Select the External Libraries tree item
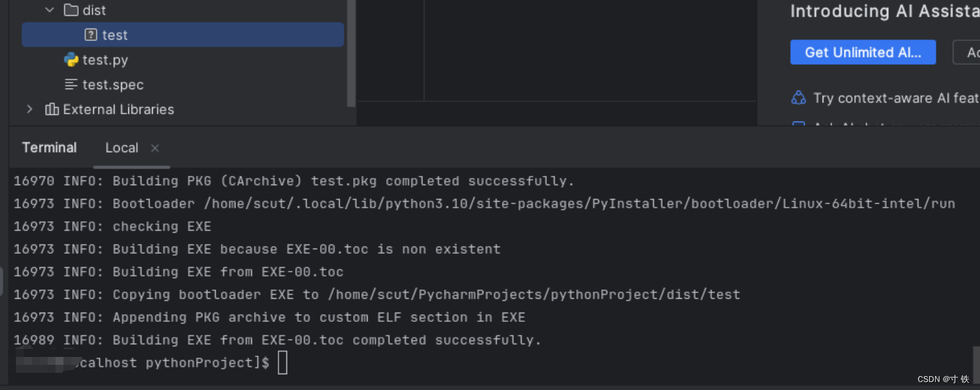The image size is (980, 390). coord(118,109)
